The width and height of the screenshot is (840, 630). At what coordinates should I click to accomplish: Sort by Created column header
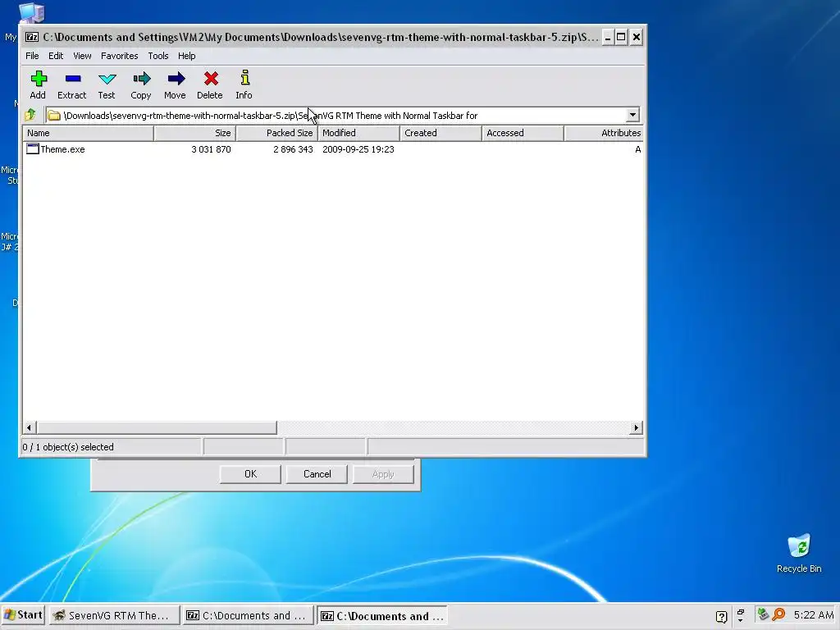point(441,133)
